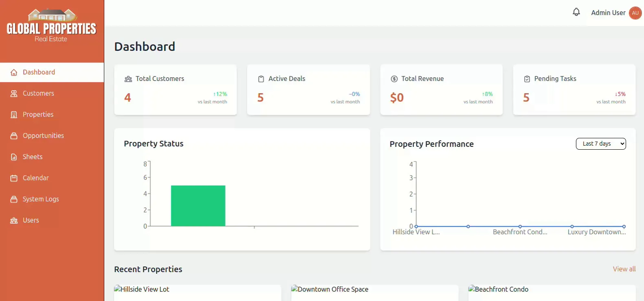Click the 5% decrease indicator
The width and height of the screenshot is (644, 301).
tap(620, 94)
